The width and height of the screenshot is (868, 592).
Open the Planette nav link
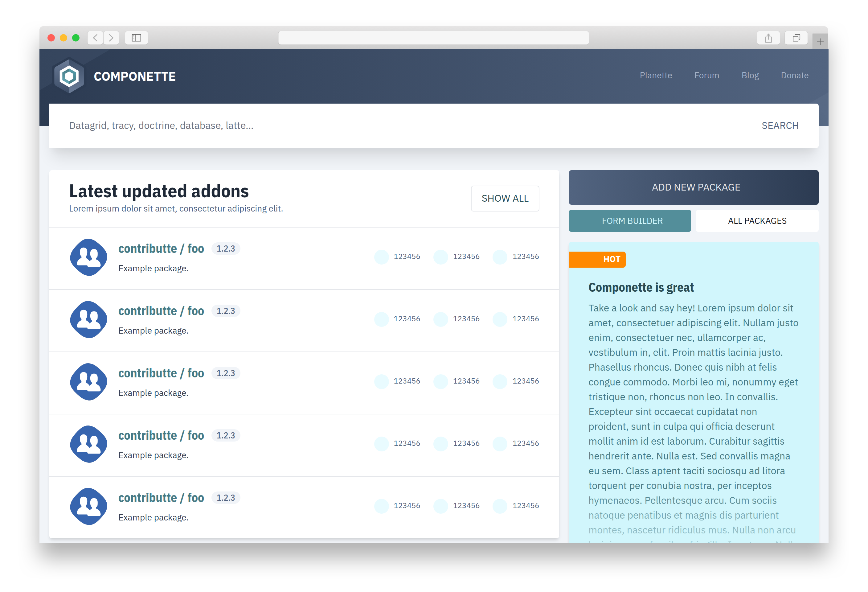tap(656, 76)
